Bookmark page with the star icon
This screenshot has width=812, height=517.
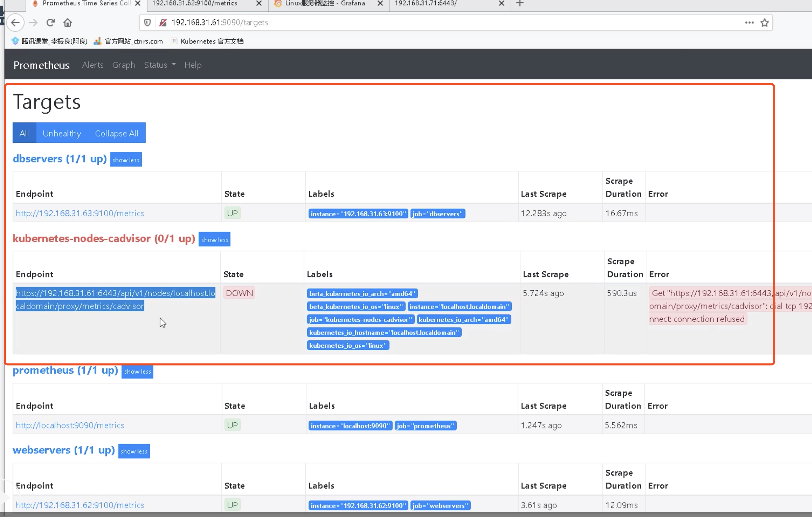pyautogui.click(x=765, y=23)
